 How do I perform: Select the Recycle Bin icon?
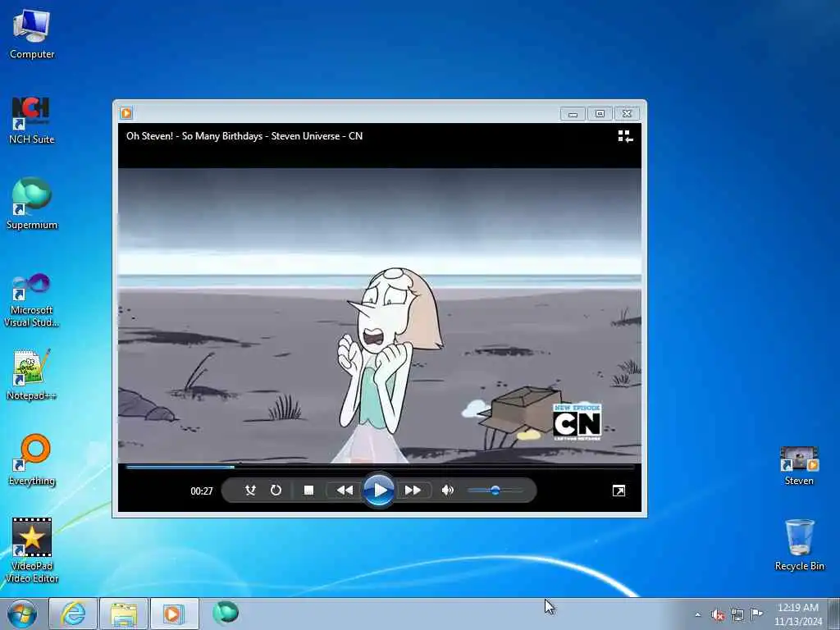(x=799, y=545)
